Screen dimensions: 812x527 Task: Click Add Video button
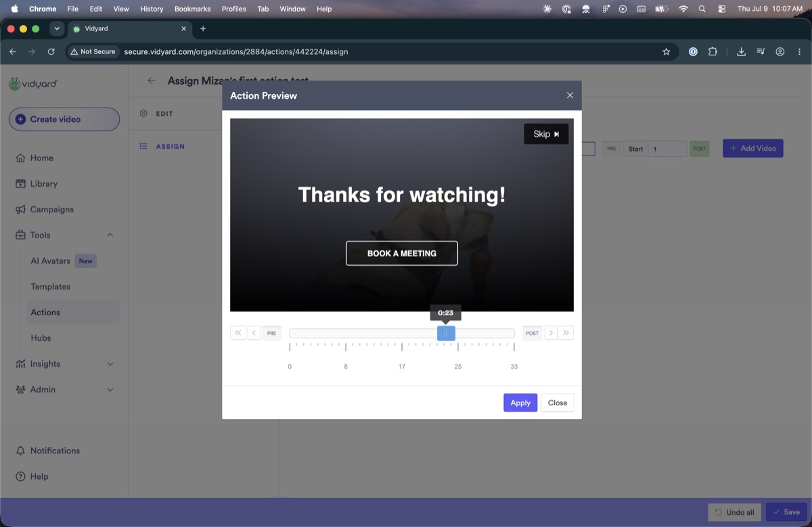(x=753, y=148)
